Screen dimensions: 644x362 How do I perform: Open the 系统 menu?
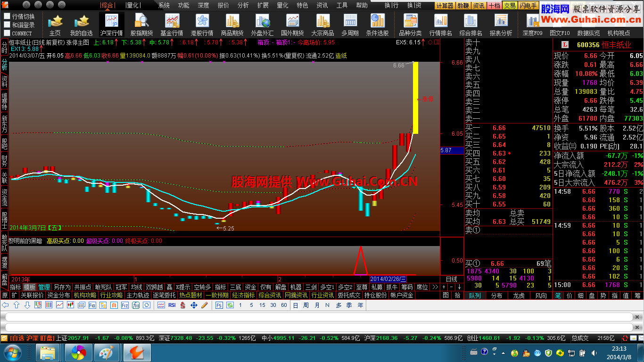(x=164, y=5)
